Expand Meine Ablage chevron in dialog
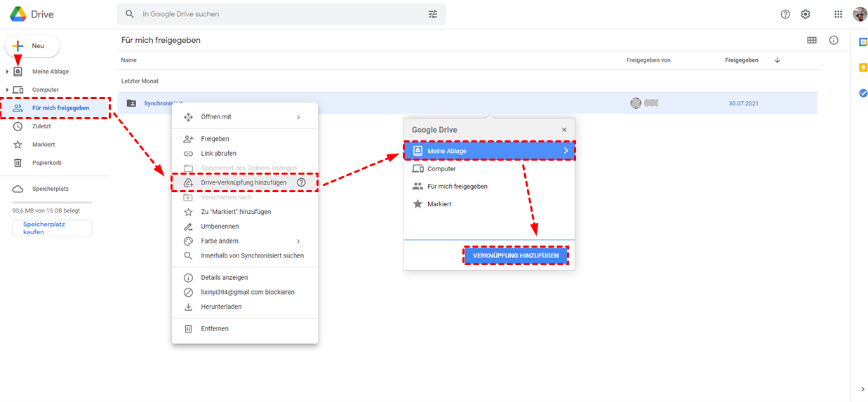 [566, 151]
